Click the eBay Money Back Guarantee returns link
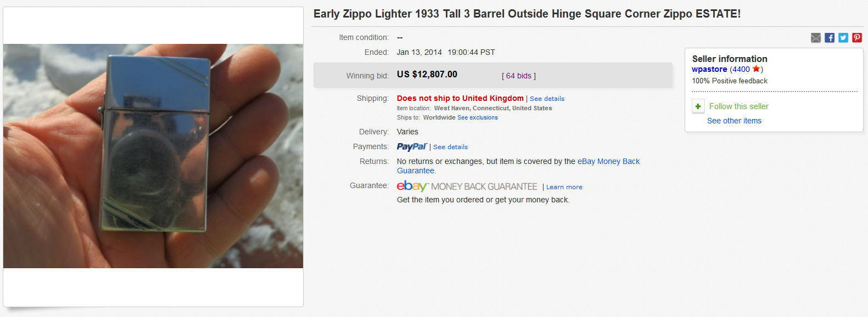Image resolution: width=868 pixels, height=317 pixels. (x=608, y=161)
